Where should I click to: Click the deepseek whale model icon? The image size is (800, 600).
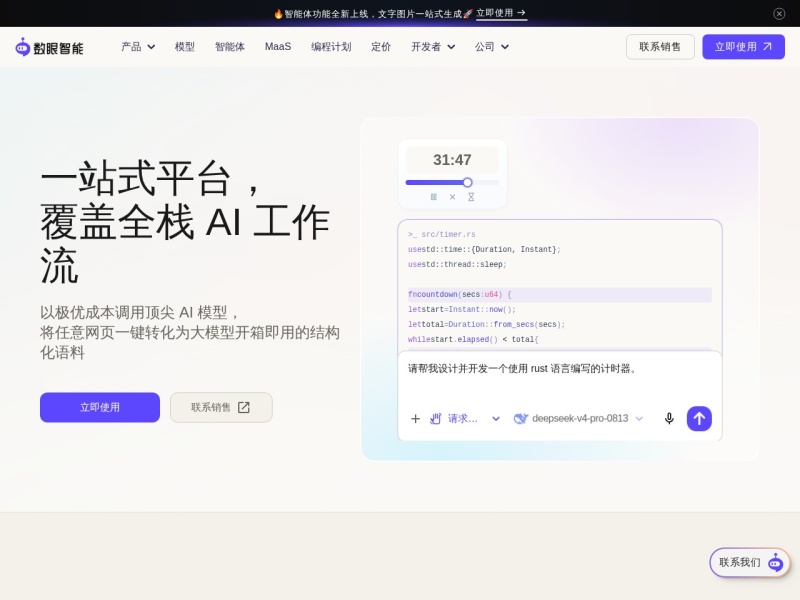(520, 419)
